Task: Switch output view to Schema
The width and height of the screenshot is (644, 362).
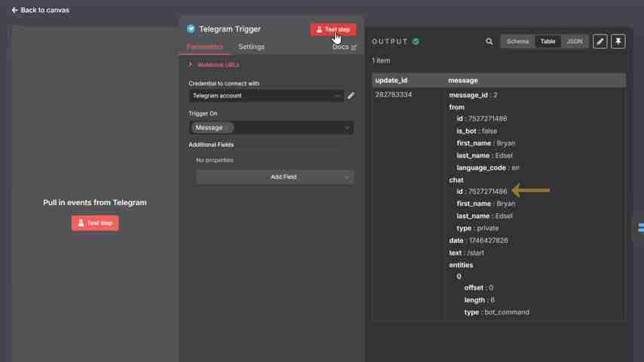Action: pyautogui.click(x=517, y=41)
